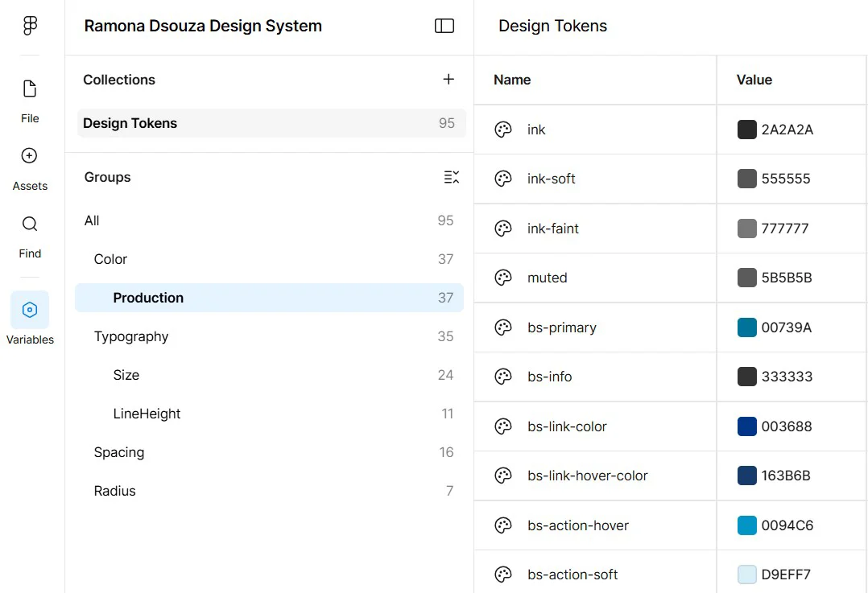Open the 555555 color swatch

pos(746,179)
